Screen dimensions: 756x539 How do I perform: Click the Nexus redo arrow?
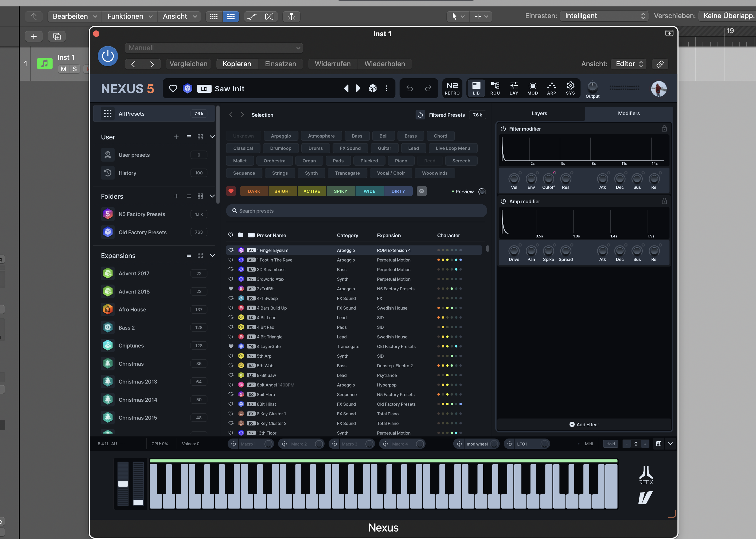click(428, 88)
